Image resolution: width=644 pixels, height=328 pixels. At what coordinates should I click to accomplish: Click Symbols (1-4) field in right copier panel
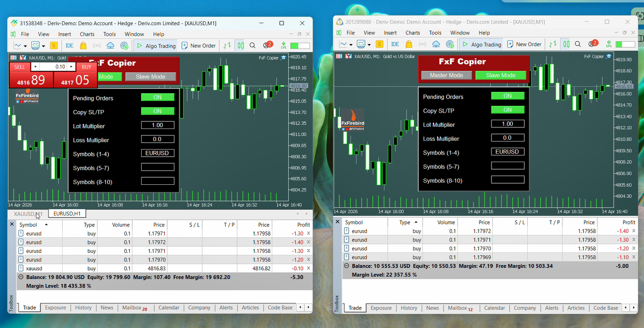507,152
